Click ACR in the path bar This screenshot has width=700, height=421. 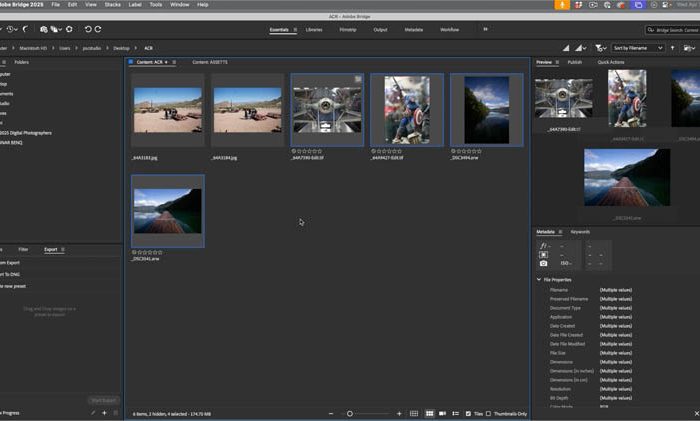click(148, 48)
